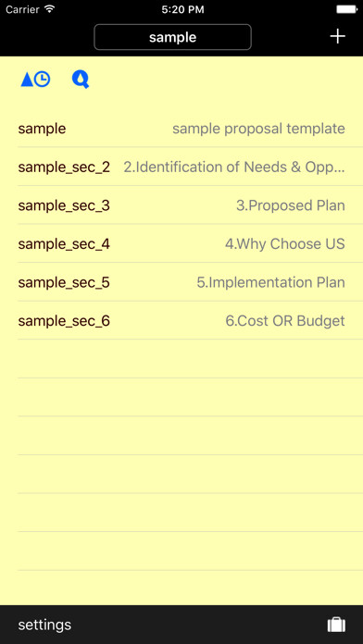Open the briefcase icon in bottom bar
This screenshot has width=363, height=644.
[x=336, y=625]
